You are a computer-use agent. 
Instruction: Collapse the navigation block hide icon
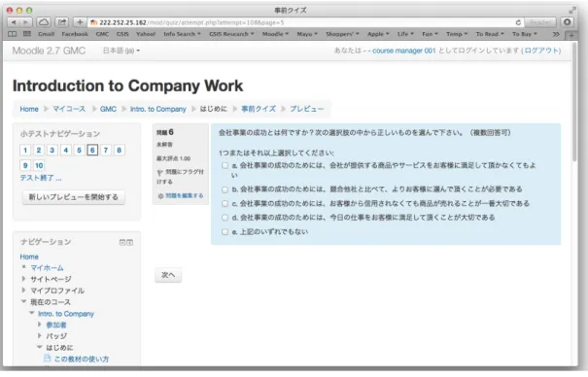[122, 243]
